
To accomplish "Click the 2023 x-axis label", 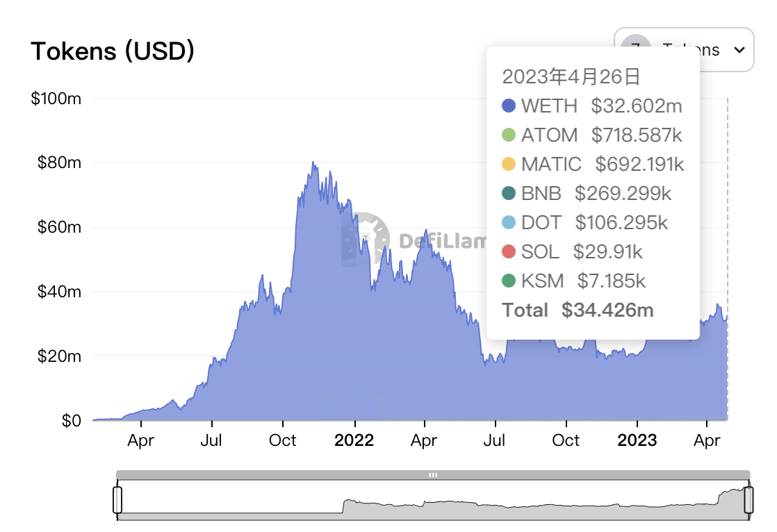I will coord(637,440).
